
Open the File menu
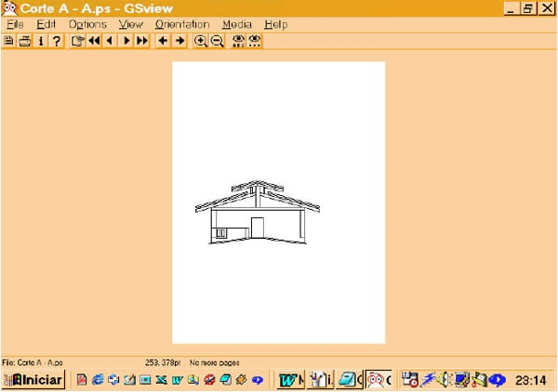(15, 24)
